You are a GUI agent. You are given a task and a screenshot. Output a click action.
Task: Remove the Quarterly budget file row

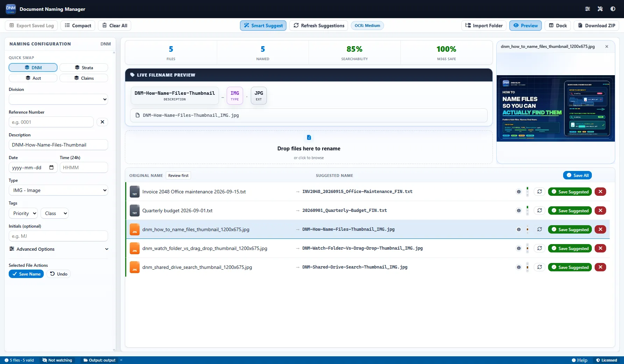[x=601, y=210]
